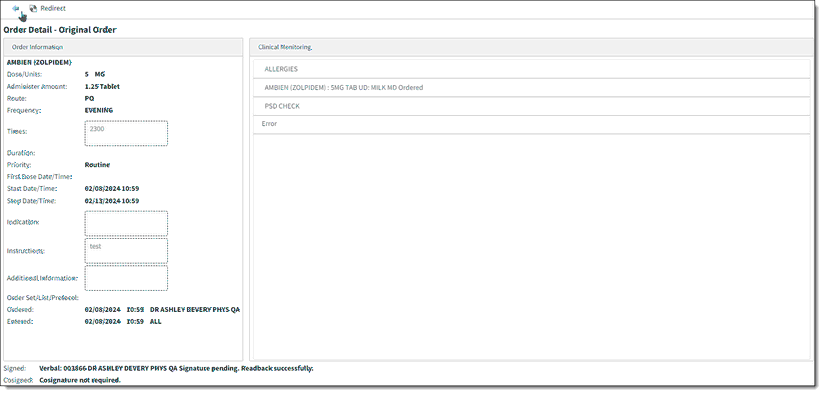The width and height of the screenshot is (823, 394).
Task: Click stop date 02/13/2024 10:59
Action: [x=112, y=201]
